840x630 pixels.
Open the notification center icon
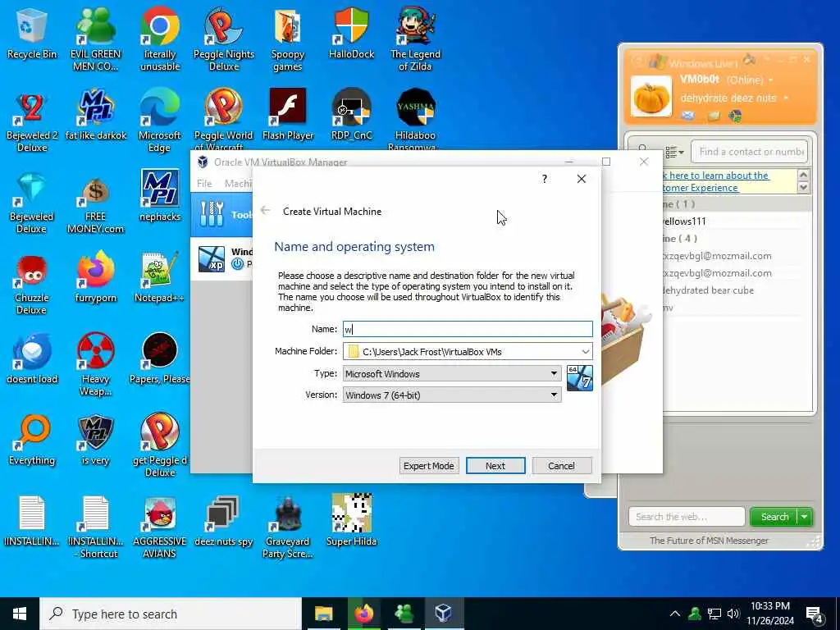[815, 614]
